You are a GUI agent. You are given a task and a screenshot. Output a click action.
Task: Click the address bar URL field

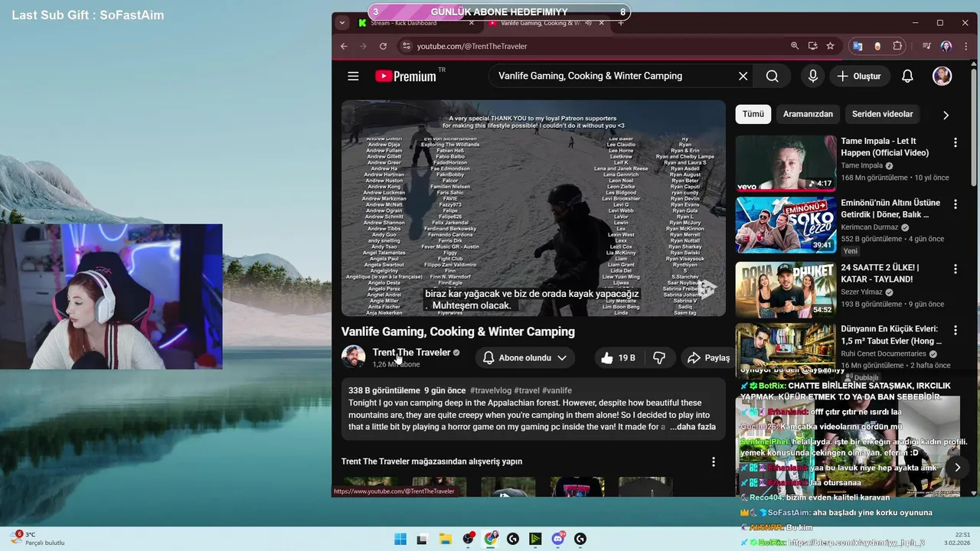pos(597,46)
